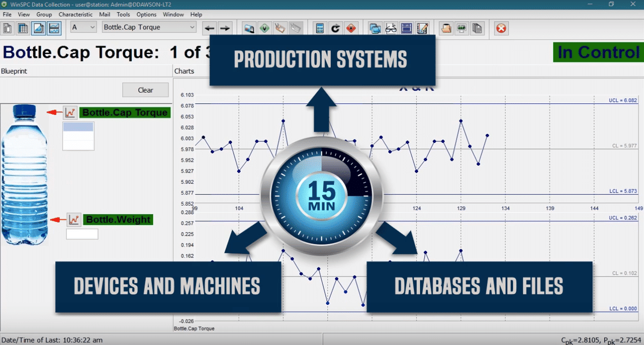Go to previous characteristic with left arrow
This screenshot has width=644, height=345.
(x=209, y=28)
